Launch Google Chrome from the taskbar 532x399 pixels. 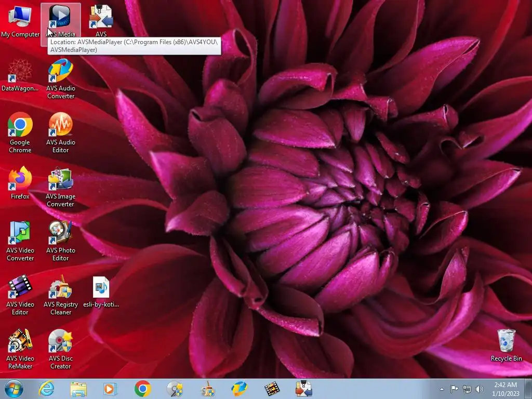[142, 389]
